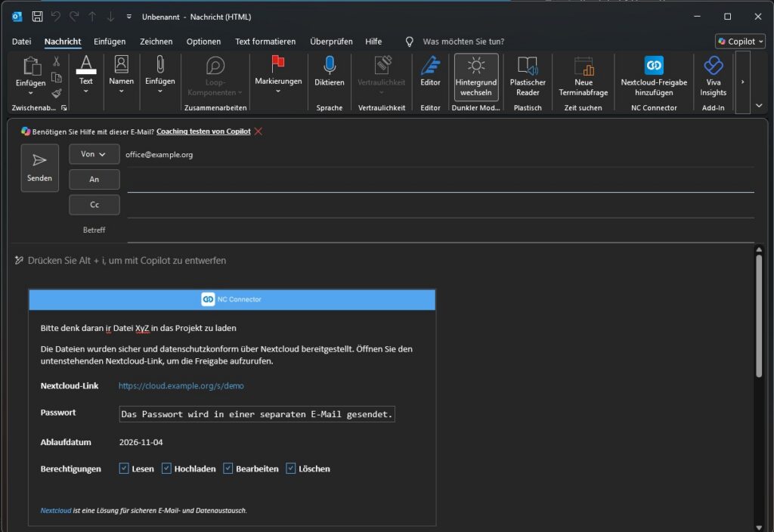
Task: Toggle Hintergrund wechseln dark mode button
Action: (476, 77)
